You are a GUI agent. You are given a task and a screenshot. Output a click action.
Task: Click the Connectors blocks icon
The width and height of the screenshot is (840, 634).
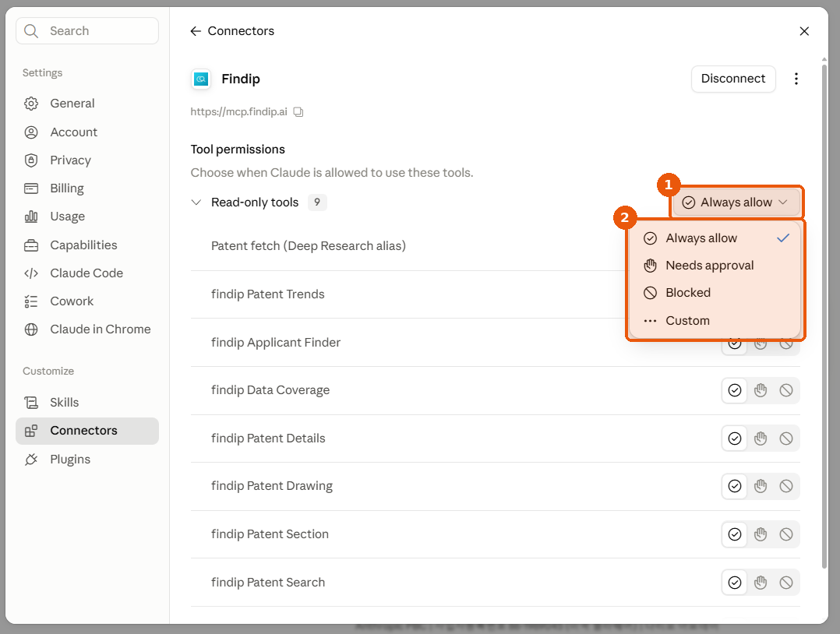[31, 431]
